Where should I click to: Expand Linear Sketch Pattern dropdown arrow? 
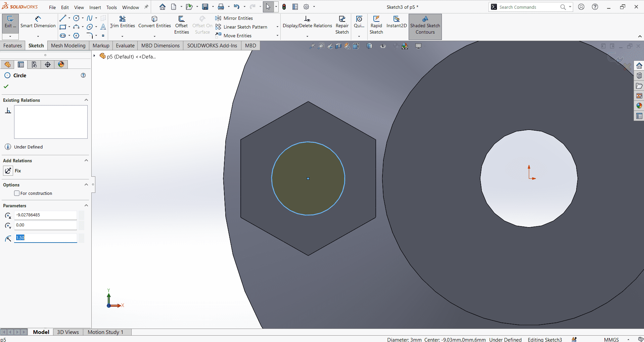point(277,27)
